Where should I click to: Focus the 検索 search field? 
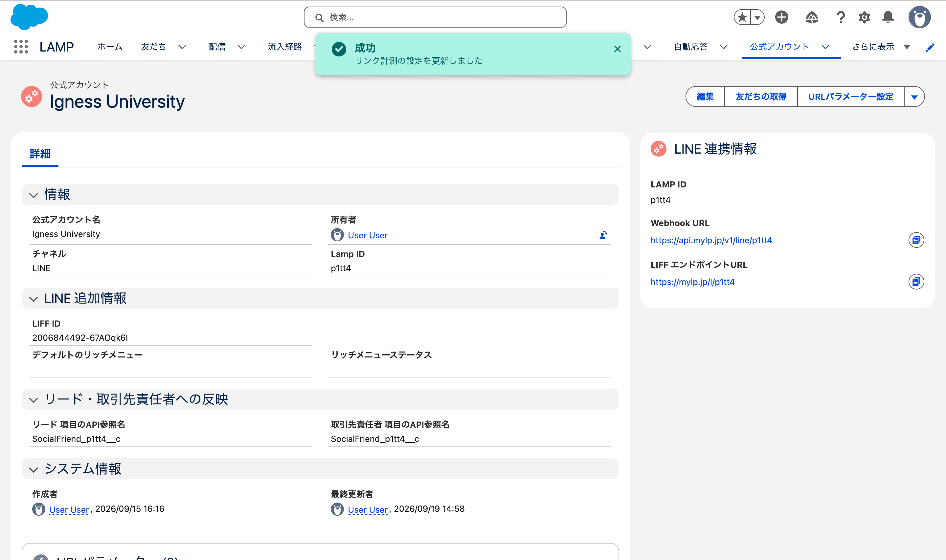tap(435, 17)
